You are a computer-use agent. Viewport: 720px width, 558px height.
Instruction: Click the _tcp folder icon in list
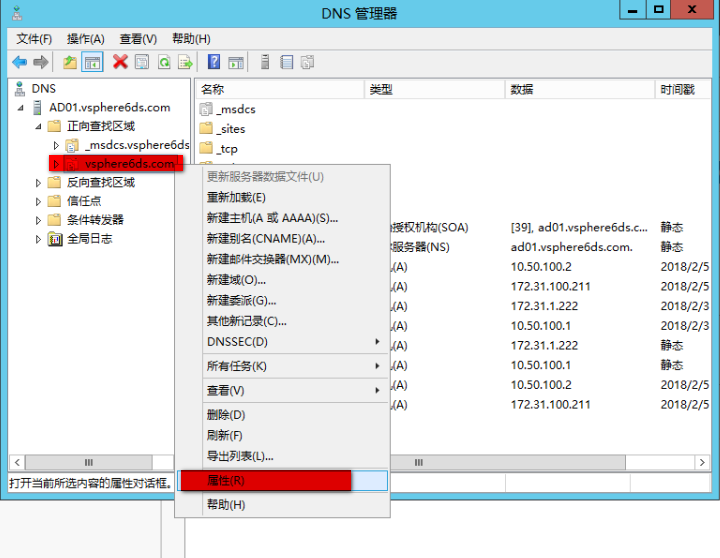pyautogui.click(x=206, y=148)
